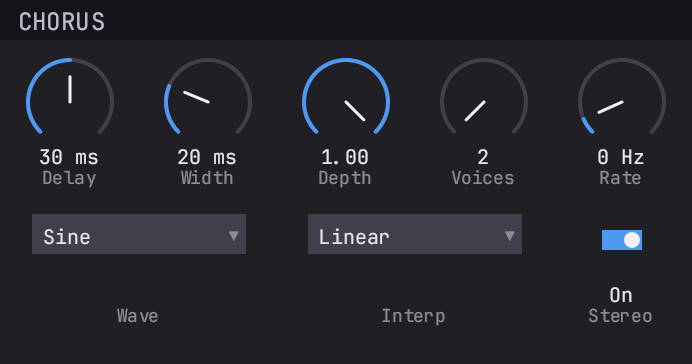Select the 30 ms Delay value
The width and height of the screenshot is (692, 364).
point(69,157)
